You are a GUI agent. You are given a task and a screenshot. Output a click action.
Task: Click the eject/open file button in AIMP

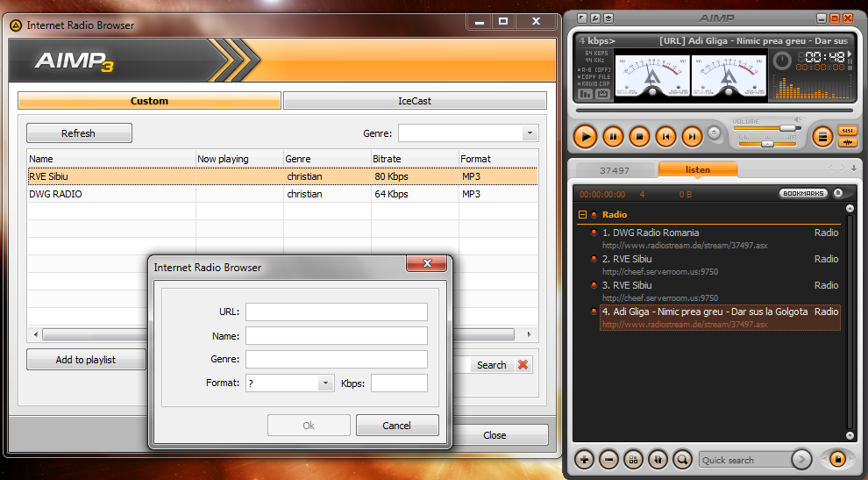(714, 133)
